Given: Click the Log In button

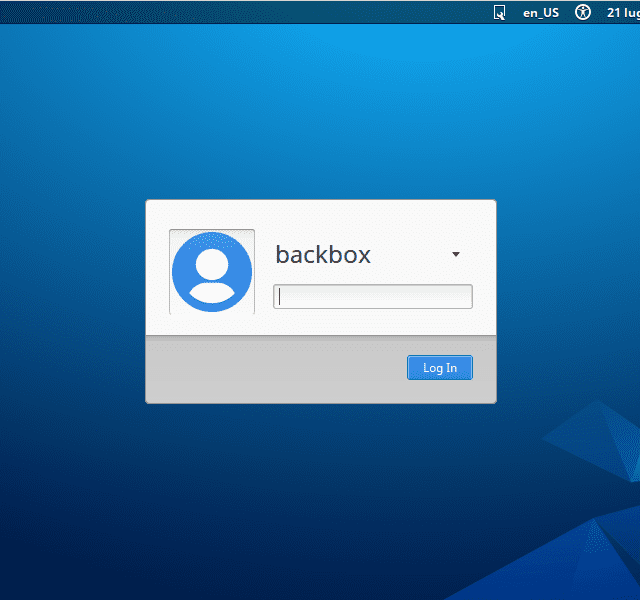Looking at the screenshot, I should point(440,367).
